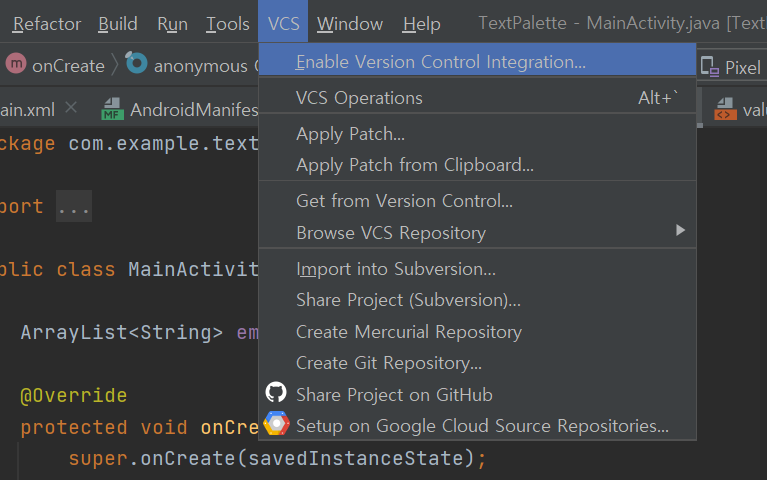Click ArrayList<String> declaration text
The width and height of the screenshot is (767, 480).
[x=122, y=332]
